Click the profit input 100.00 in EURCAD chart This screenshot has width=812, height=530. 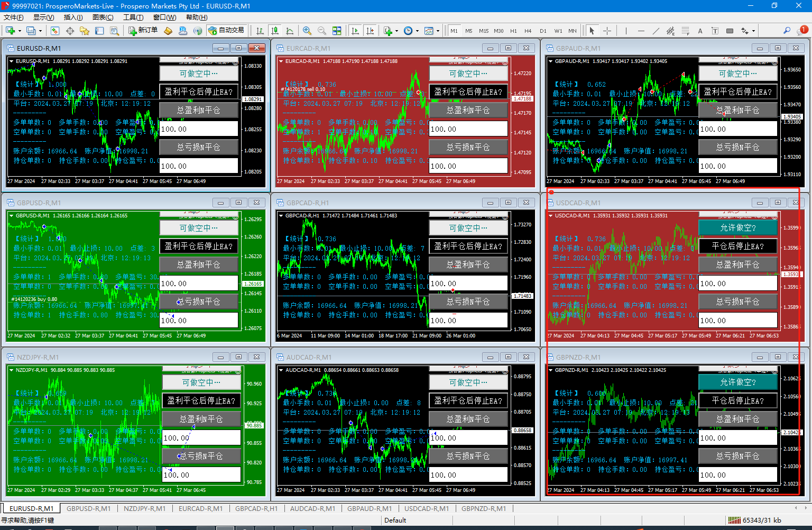pos(468,129)
